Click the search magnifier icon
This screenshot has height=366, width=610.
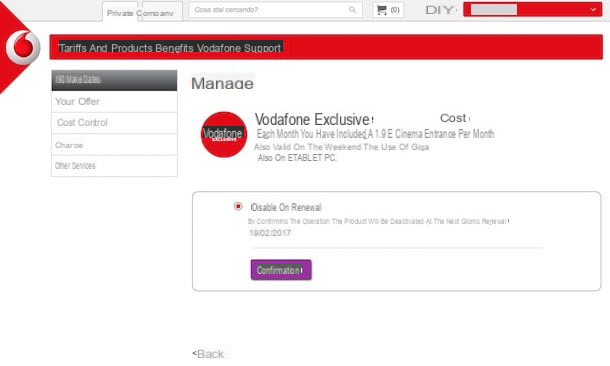352,10
